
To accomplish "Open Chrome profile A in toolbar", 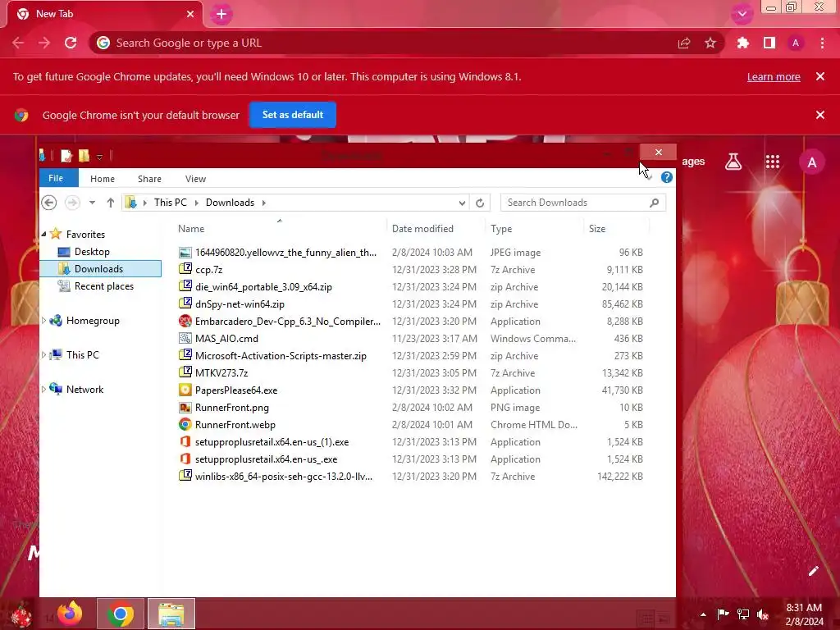I will pos(796,43).
